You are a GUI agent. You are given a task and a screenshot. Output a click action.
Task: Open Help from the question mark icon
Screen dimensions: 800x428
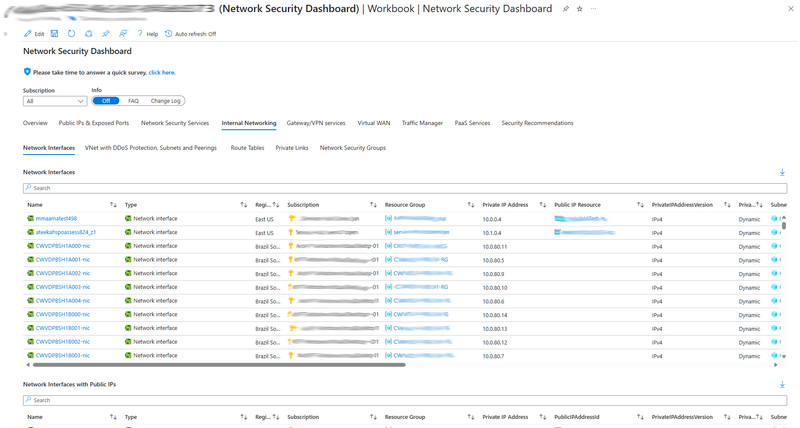point(140,34)
